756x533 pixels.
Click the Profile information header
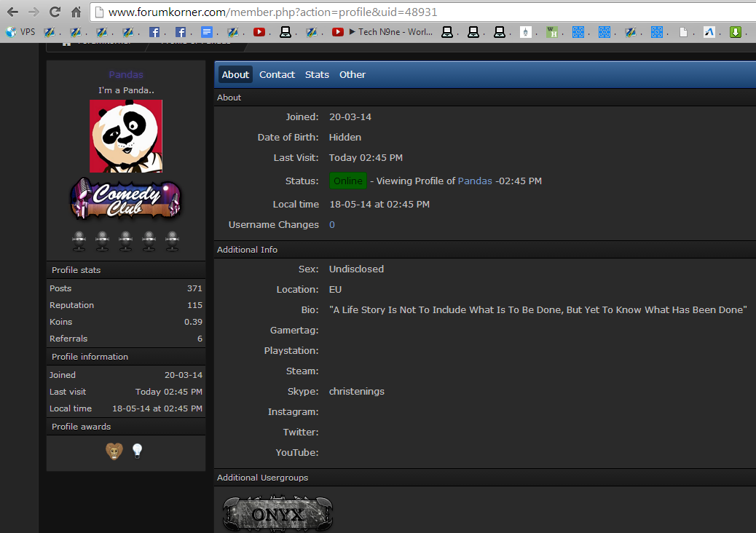[x=126, y=357]
